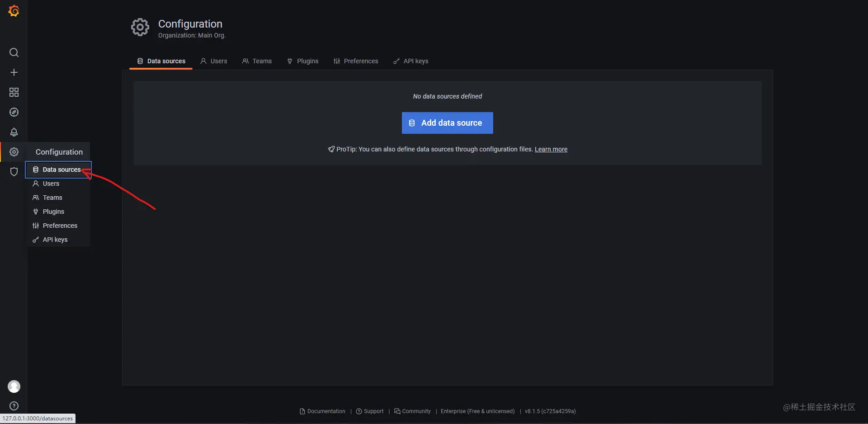
Task: Click the plus Create icon in sidebar
Action: (14, 72)
